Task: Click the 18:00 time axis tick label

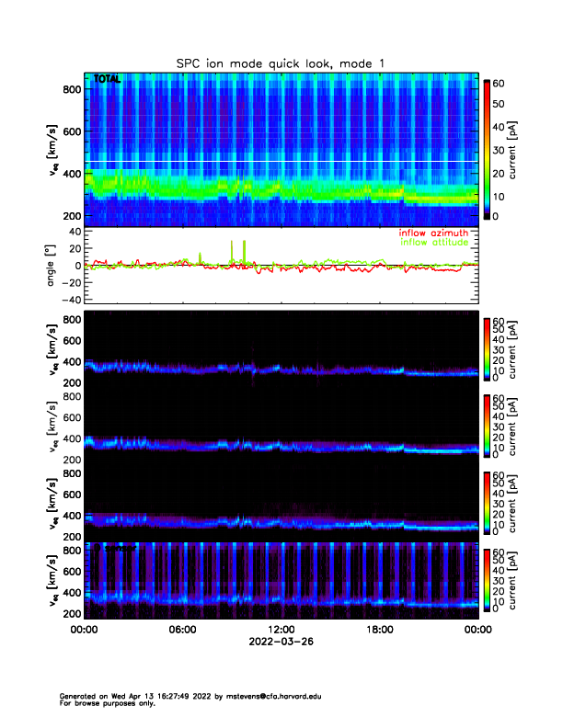Action: [379, 630]
